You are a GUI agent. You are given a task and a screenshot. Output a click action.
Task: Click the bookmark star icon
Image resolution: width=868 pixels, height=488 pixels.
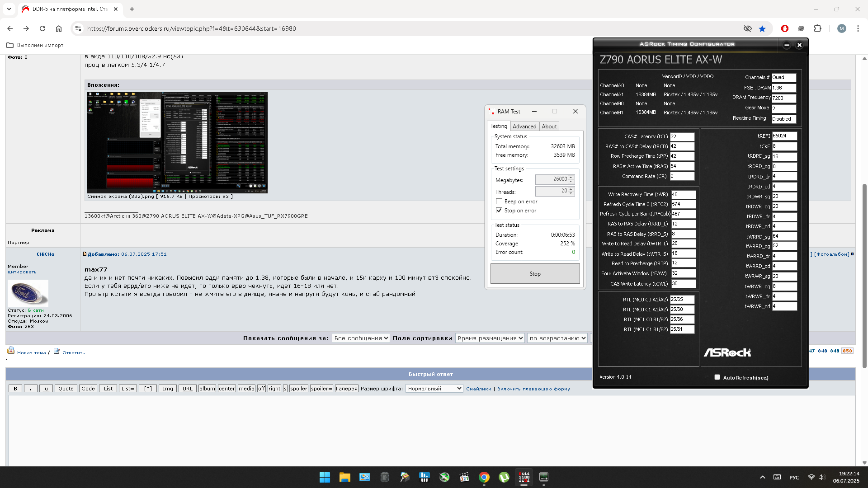pos(762,28)
